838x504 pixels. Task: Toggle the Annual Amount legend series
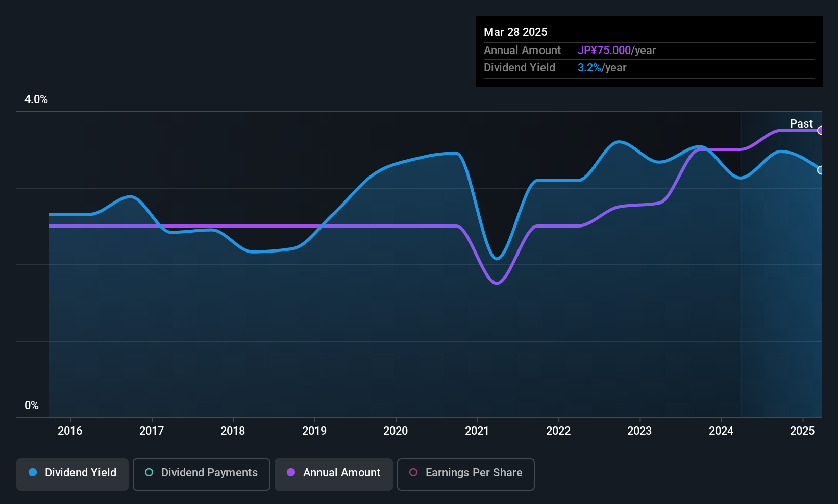(x=334, y=473)
